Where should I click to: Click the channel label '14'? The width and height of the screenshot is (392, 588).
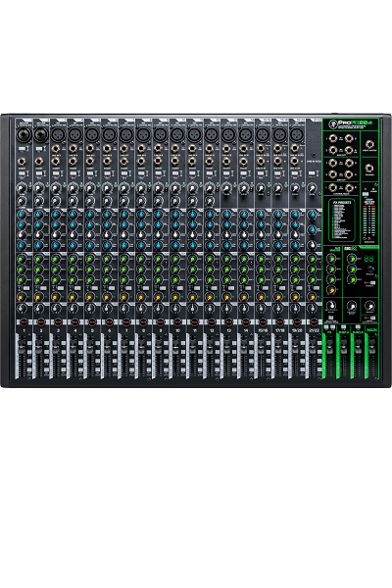[246, 331]
